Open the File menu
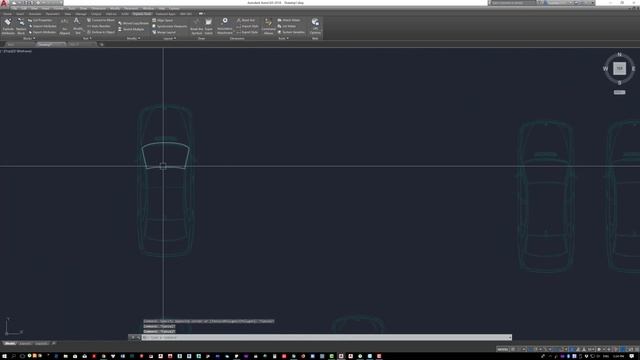This screenshot has height=360, width=640. coord(14,8)
